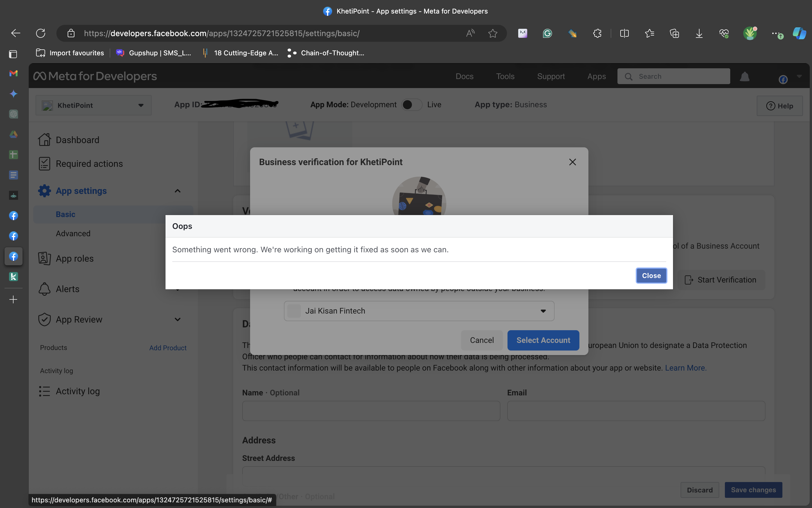Collapse the App settings section chevron
812x508 pixels.
178,191
